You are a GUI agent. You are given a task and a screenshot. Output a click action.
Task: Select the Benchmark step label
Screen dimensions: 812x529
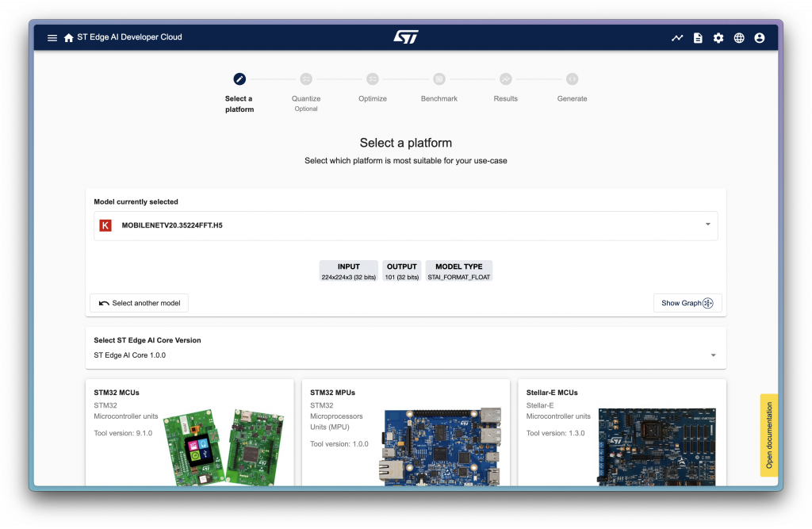(439, 98)
